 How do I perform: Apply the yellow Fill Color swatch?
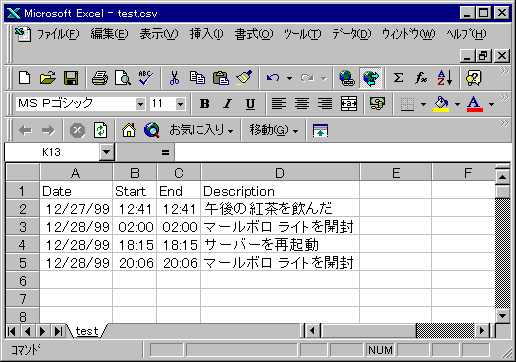[x=441, y=104]
